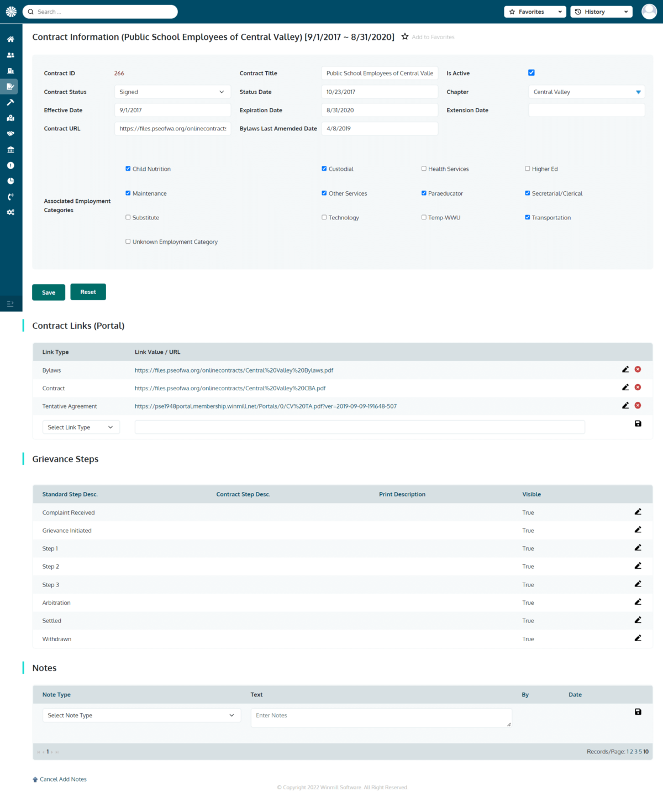Click the save icon in Notes row
Screen dimensions: 663x812
pos(638,712)
